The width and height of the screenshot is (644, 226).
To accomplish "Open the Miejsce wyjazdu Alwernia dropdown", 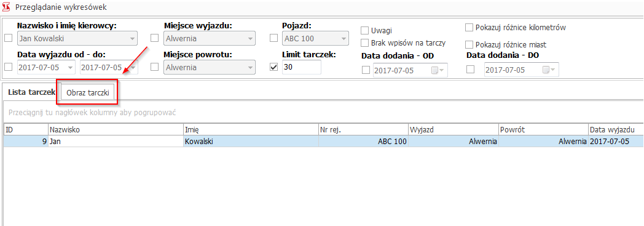I will click(250, 39).
